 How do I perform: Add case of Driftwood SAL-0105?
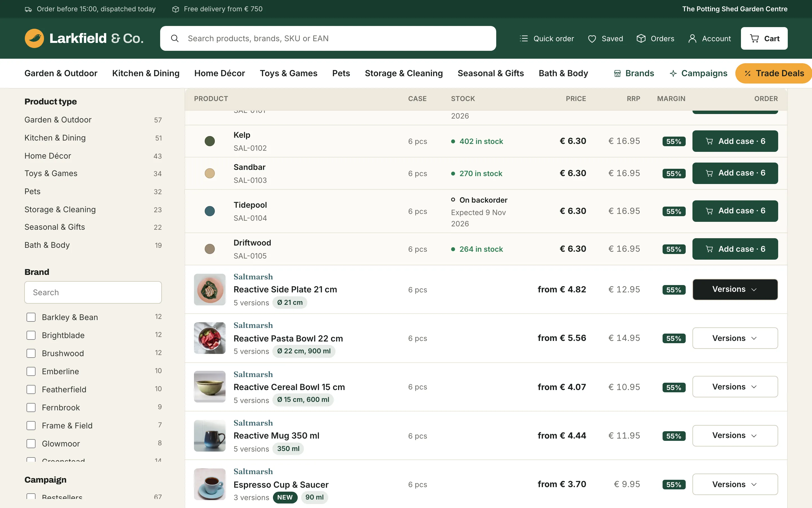point(735,249)
